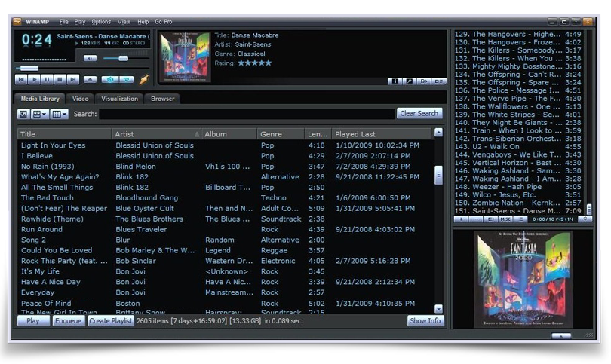Open the Options menu

[101, 22]
